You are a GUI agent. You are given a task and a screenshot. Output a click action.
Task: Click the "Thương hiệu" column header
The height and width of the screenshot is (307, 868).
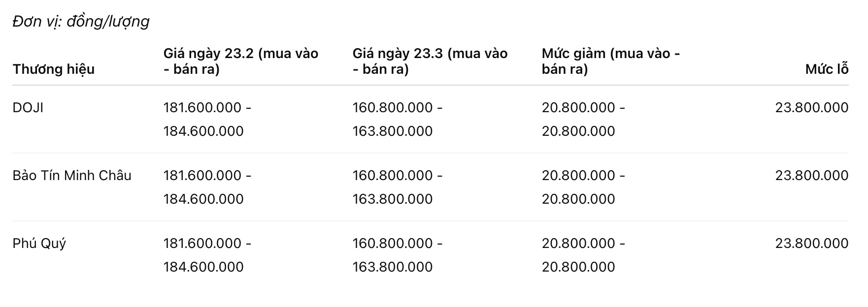pos(54,69)
